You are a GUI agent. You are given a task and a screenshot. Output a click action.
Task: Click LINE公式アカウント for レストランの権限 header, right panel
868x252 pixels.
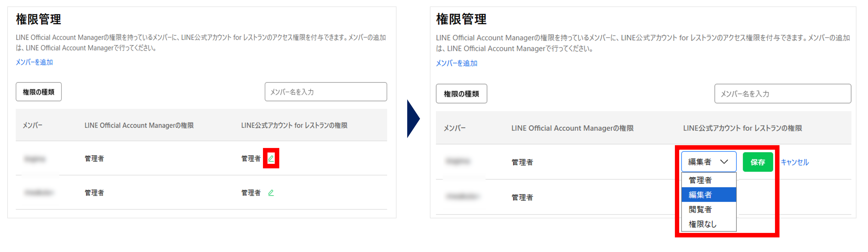click(742, 128)
